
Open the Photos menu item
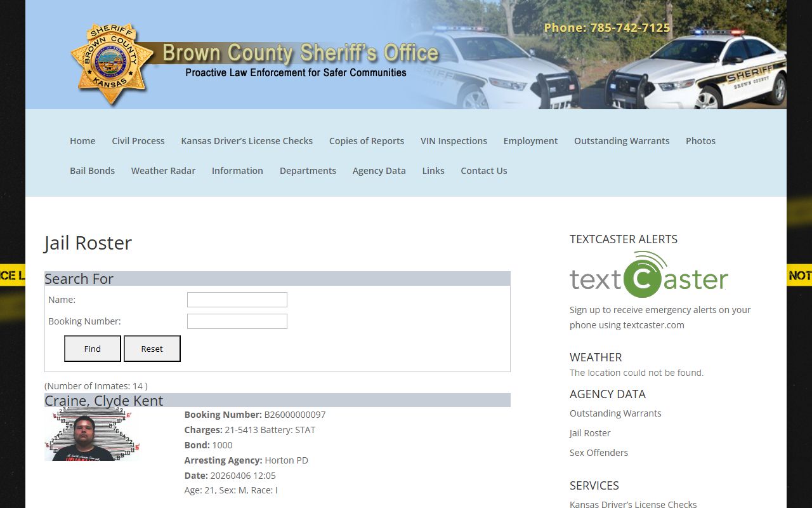tap(700, 141)
